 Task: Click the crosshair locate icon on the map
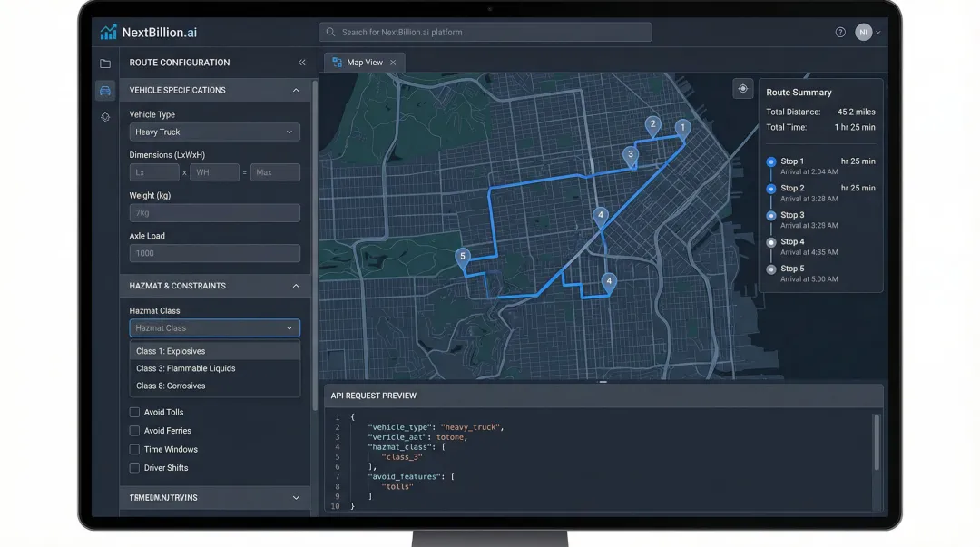[x=743, y=88]
